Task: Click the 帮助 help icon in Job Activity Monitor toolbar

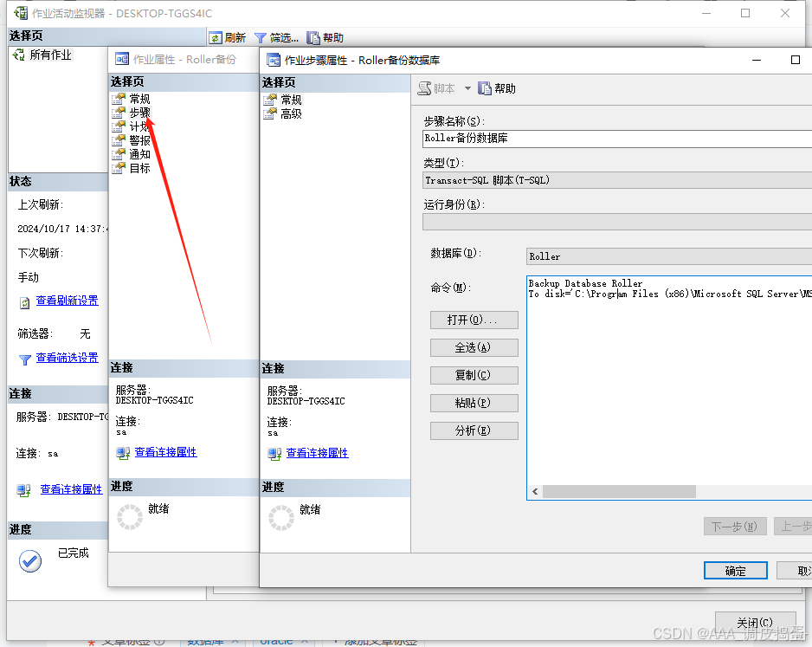Action: 313,38
